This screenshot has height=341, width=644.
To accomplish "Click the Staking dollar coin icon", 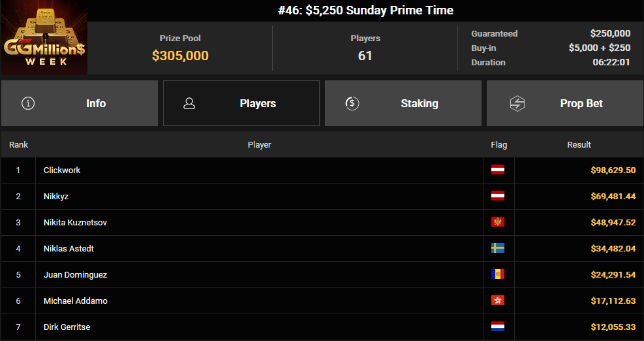I will coord(352,103).
